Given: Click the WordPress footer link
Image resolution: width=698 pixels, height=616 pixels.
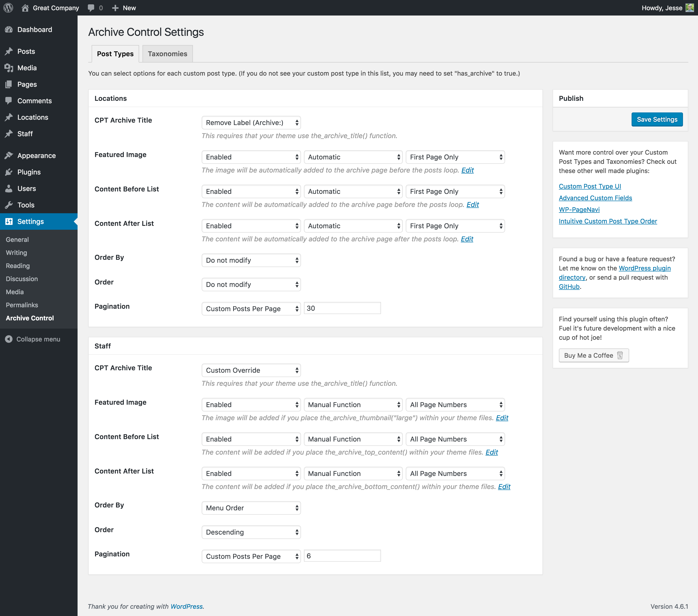Looking at the screenshot, I should (x=186, y=607).
